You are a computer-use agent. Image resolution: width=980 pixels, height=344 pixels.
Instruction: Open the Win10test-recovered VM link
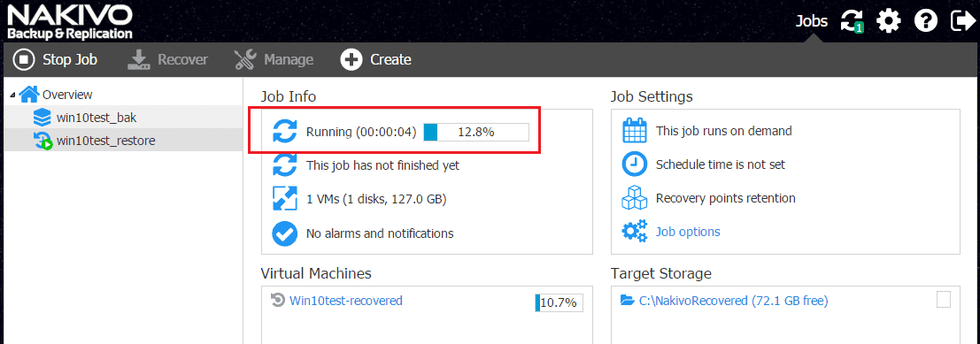[x=346, y=301]
